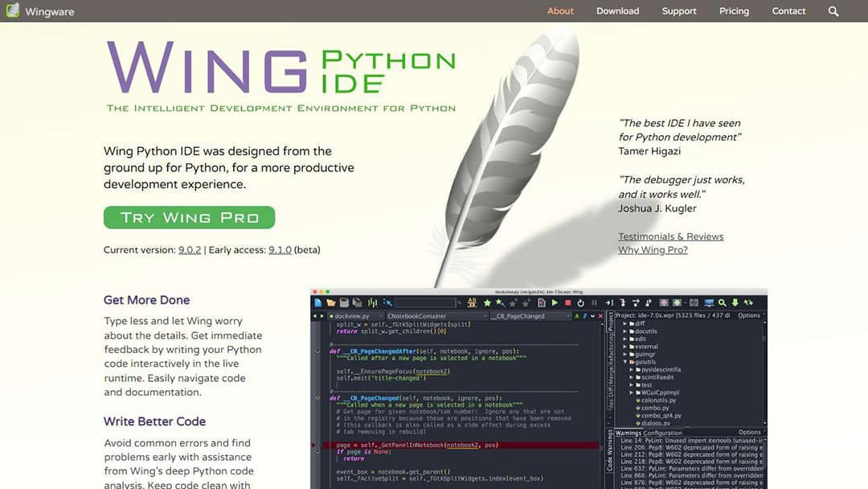Click the step over debug icon
Viewport: 868px width, 489px height.
[x=636, y=303]
